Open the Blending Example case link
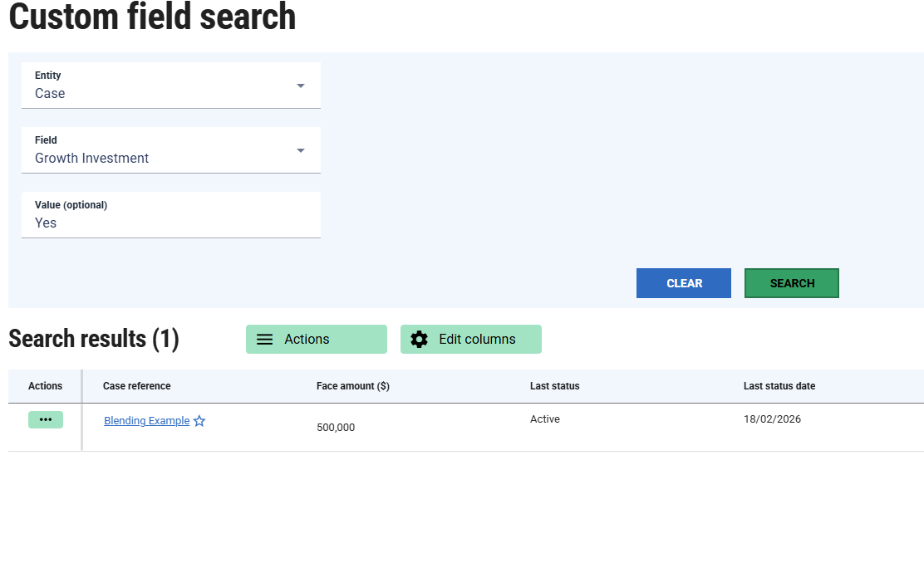 (146, 421)
